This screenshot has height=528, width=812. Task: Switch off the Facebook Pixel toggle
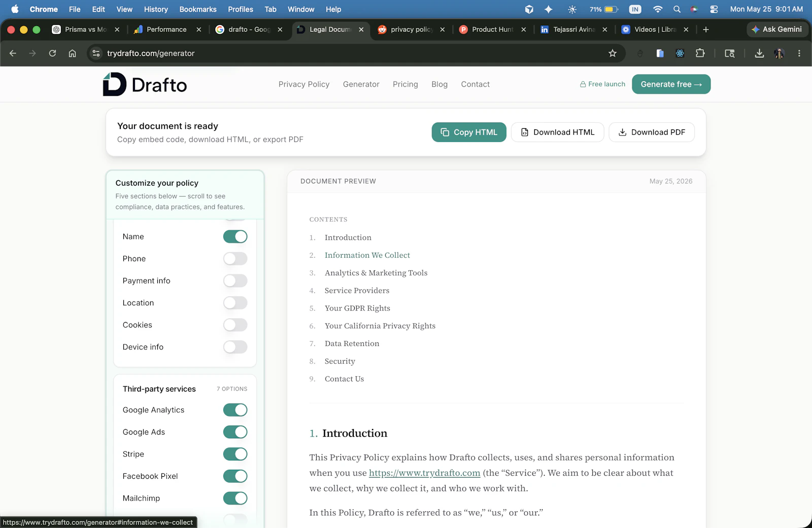[235, 476]
